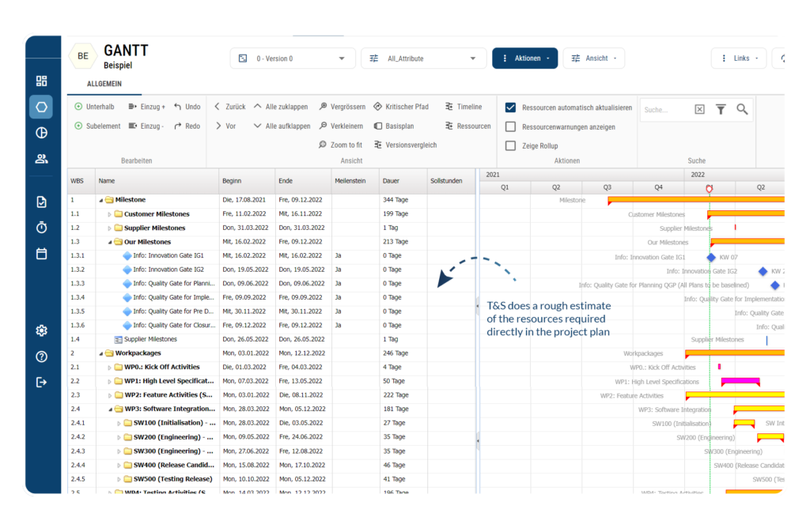Screen dimensions: 810x532
Task: Open the Aktionen menu
Action: pyautogui.click(x=524, y=58)
